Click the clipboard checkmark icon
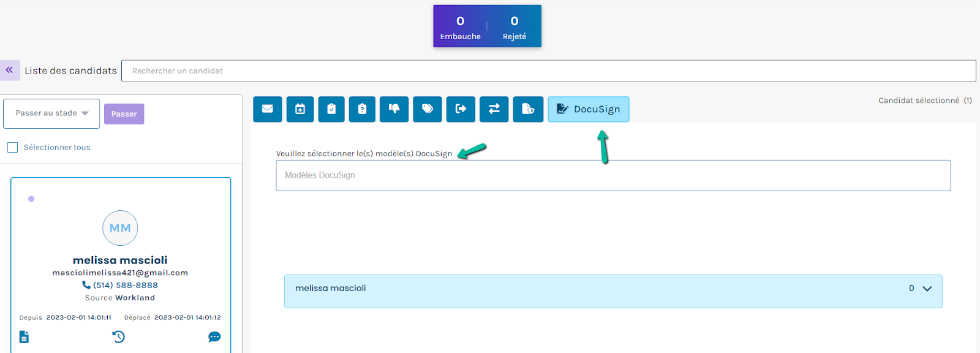Screen dimensions: 980x353 pyautogui.click(x=331, y=109)
